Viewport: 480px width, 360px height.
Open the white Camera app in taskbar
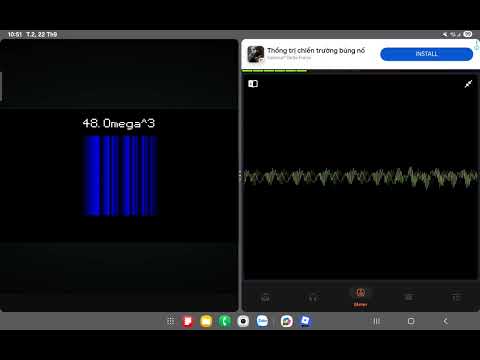[243, 321]
